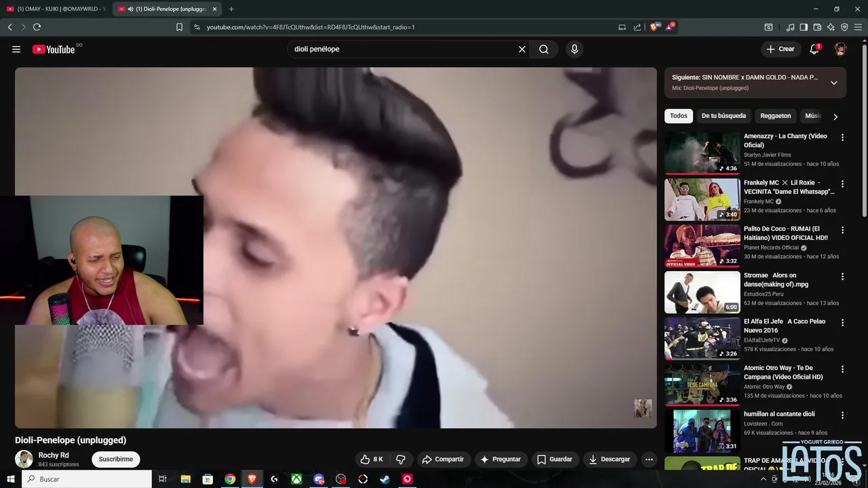The height and width of the screenshot is (488, 868).
Task: Click the Preguntar button
Action: (x=500, y=460)
